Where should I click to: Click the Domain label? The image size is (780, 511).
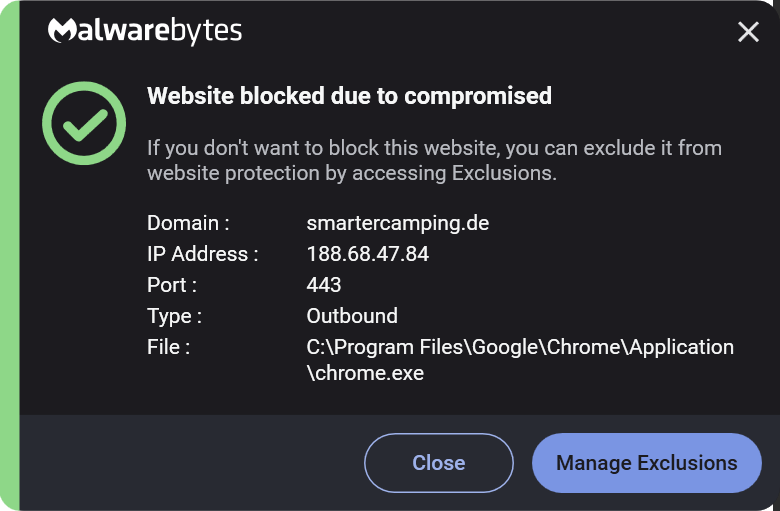click(x=188, y=223)
